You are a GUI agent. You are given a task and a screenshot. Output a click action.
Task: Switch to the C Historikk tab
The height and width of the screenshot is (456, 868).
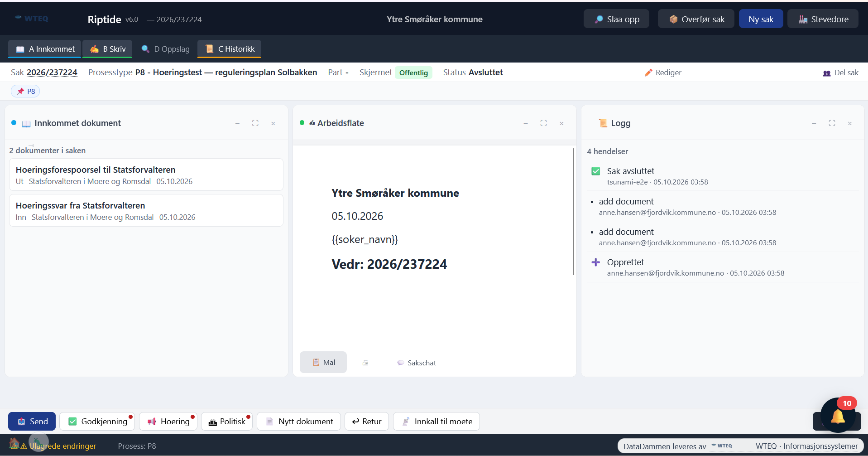[x=230, y=49]
